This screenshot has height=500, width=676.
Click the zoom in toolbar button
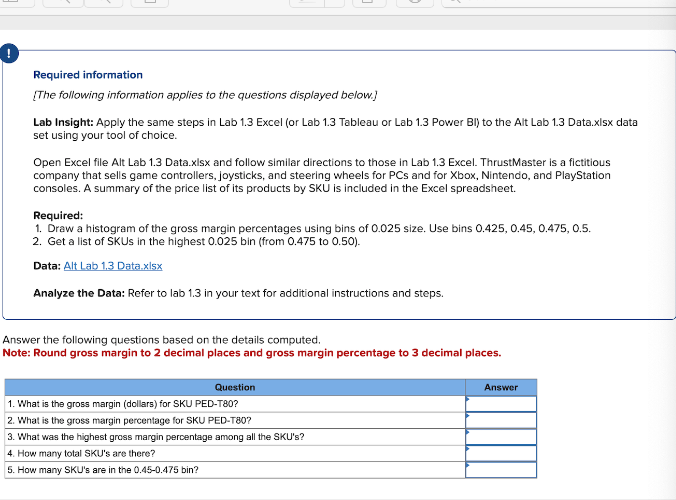[103, 2]
